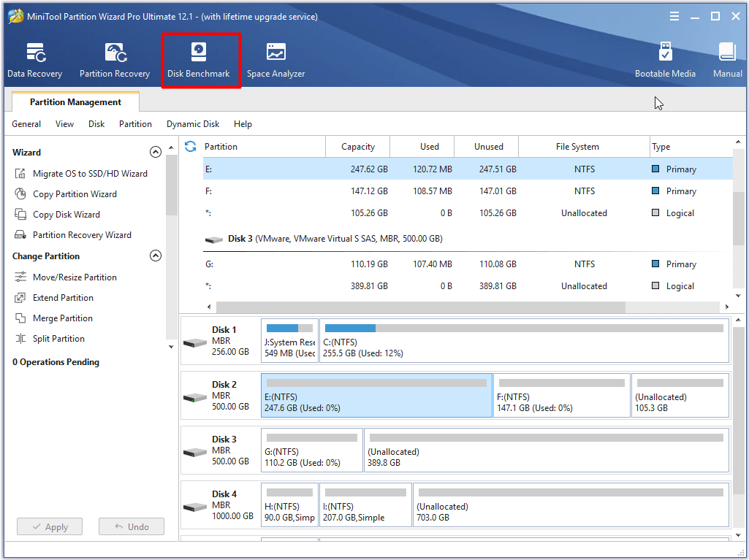The height and width of the screenshot is (560, 749).
Task: Sort by Used column header
Action: point(422,147)
